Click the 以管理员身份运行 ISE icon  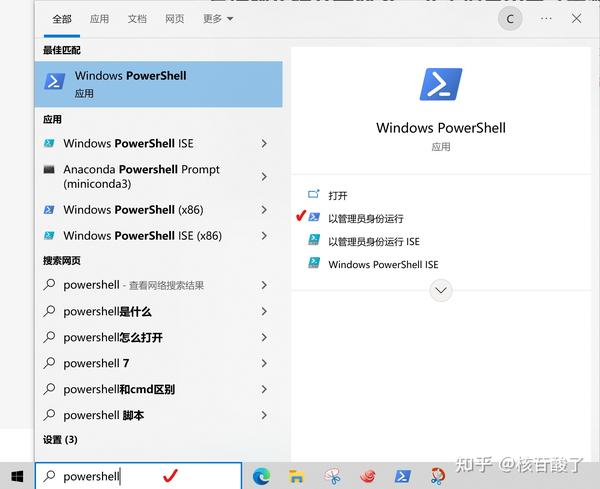tap(314, 240)
